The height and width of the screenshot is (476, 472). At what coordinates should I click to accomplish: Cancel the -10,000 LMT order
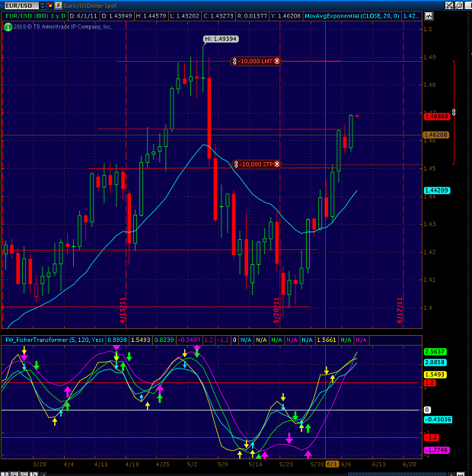coord(277,61)
